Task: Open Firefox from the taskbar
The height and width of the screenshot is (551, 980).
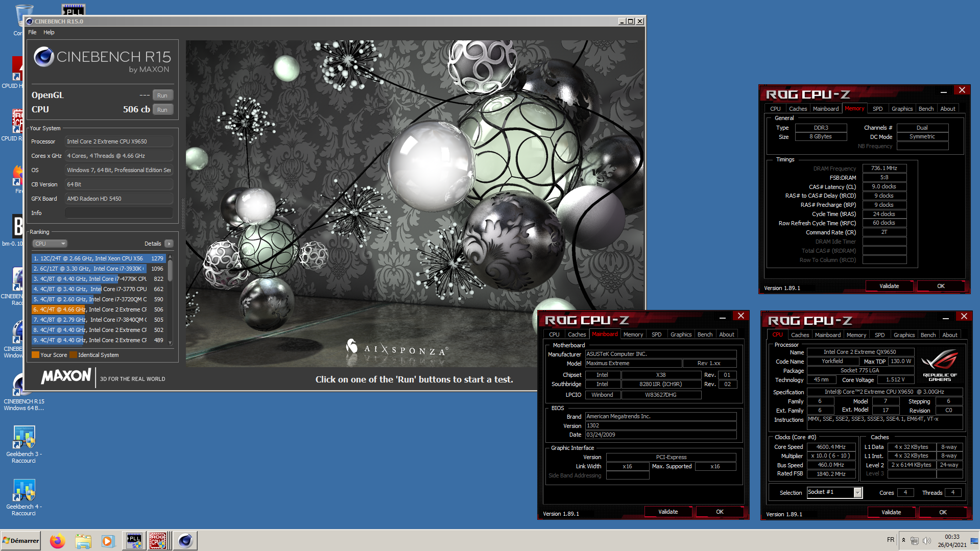Action: (57, 541)
